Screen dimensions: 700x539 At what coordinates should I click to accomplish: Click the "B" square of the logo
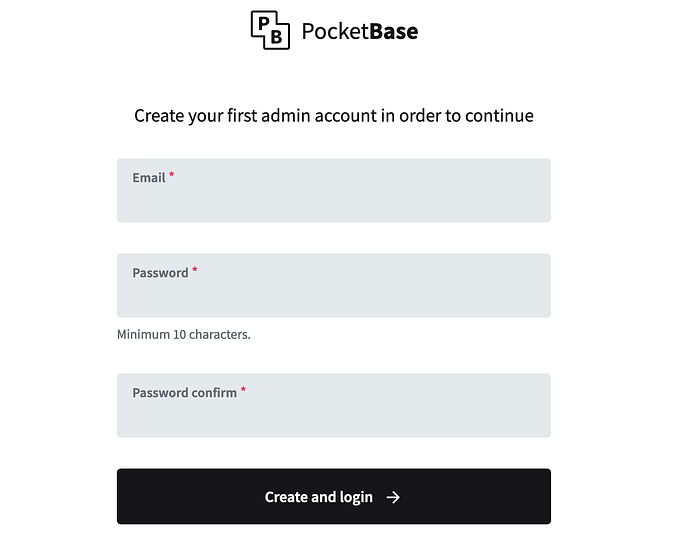coord(277,38)
